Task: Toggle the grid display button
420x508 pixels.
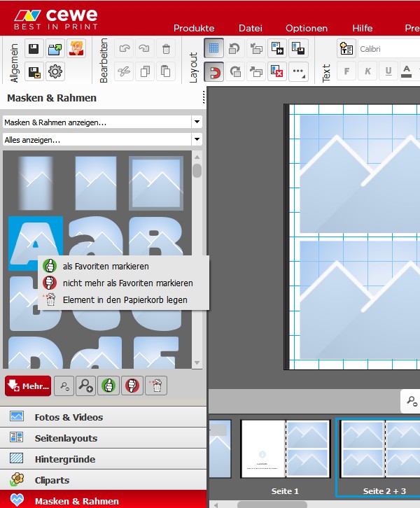Action: point(214,49)
